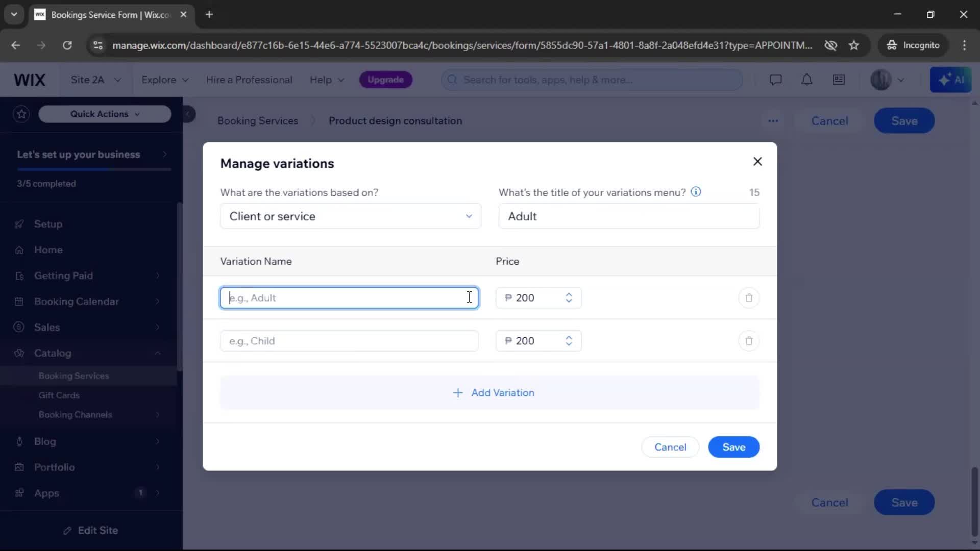Close the Manage variations dialog
The width and height of the screenshot is (980, 551).
(x=757, y=162)
